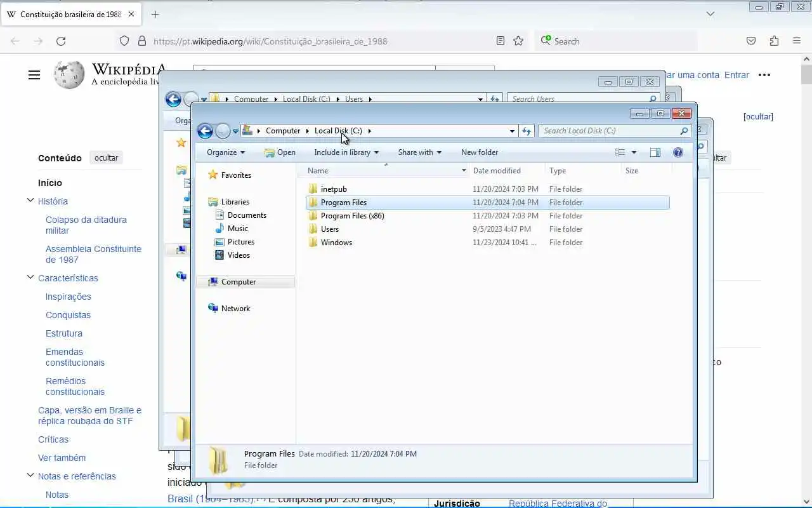Open the Include in library menu
This screenshot has height=508, width=812.
click(346, 152)
